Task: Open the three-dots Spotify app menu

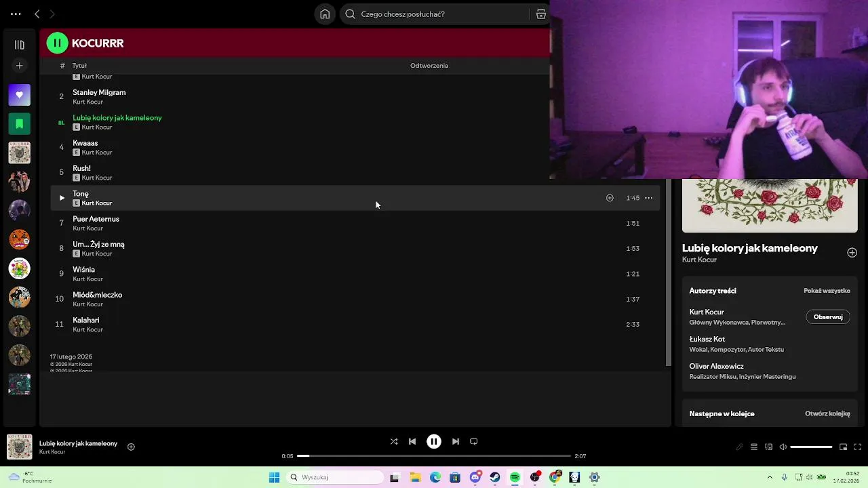Action: [16, 14]
